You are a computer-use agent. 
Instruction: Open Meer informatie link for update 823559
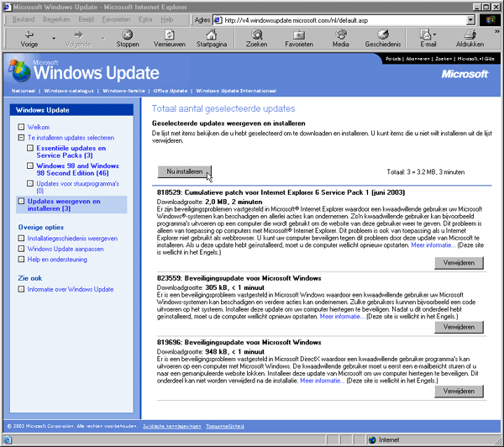tap(342, 317)
